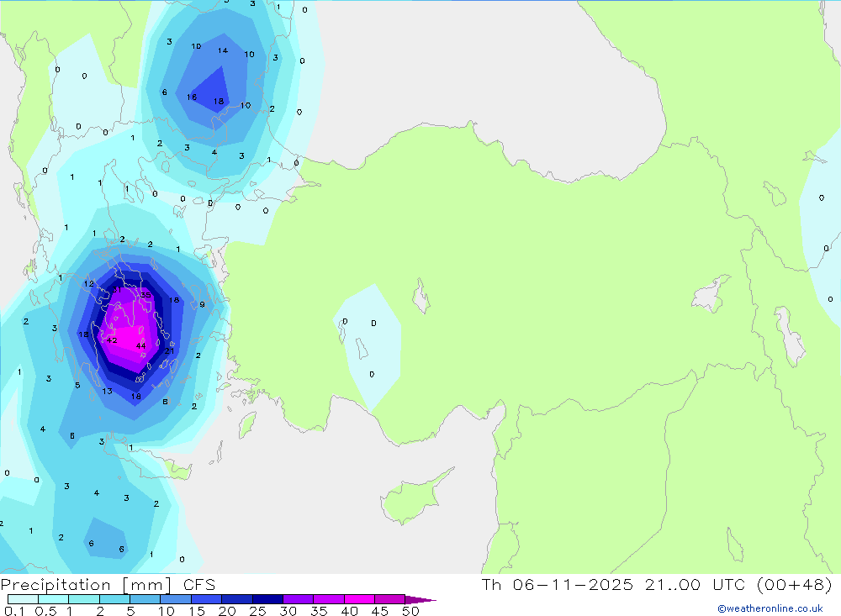841x616 pixels.
Task: Select the 30–35 mm violet legend swatch
Action: [x=299, y=599]
